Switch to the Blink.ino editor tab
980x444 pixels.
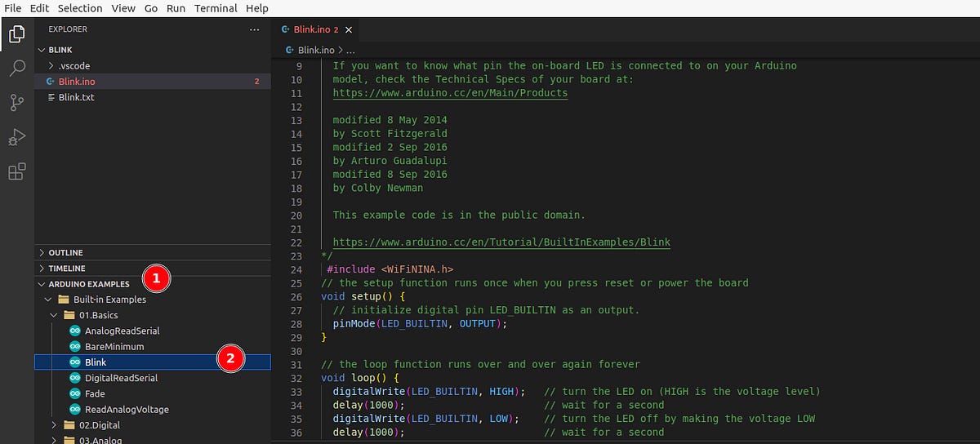click(x=315, y=29)
